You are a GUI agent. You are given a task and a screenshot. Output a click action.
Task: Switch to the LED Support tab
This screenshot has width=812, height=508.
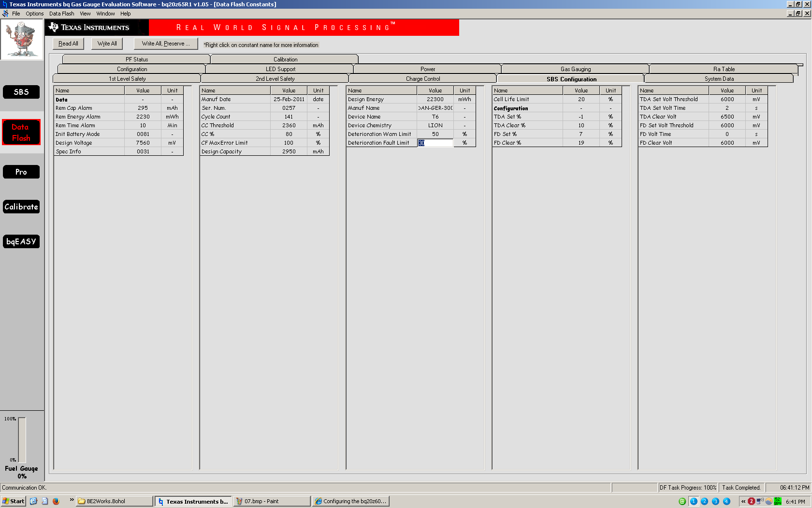coord(280,69)
